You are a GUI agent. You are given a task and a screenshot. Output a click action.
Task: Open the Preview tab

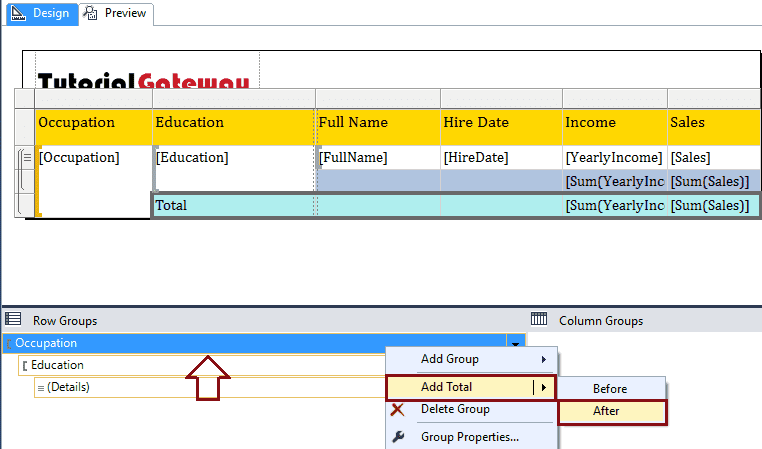click(116, 14)
